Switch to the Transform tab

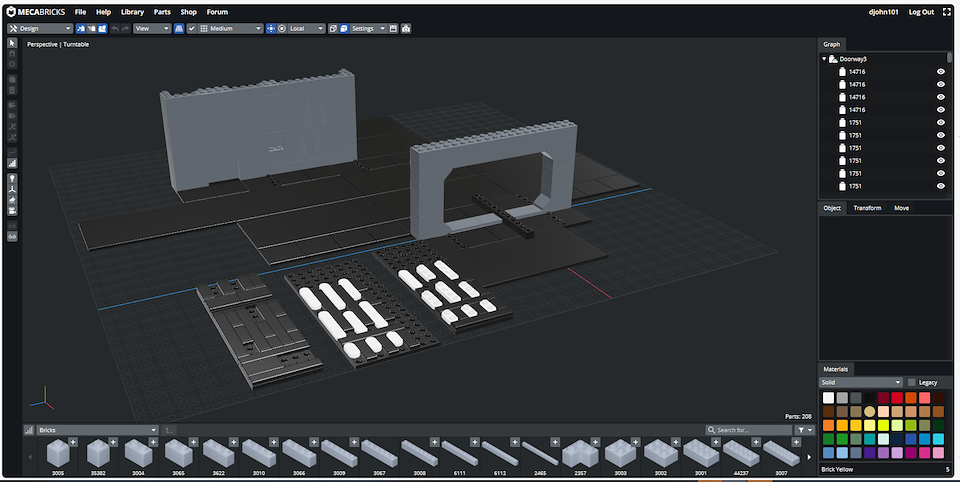click(x=867, y=208)
